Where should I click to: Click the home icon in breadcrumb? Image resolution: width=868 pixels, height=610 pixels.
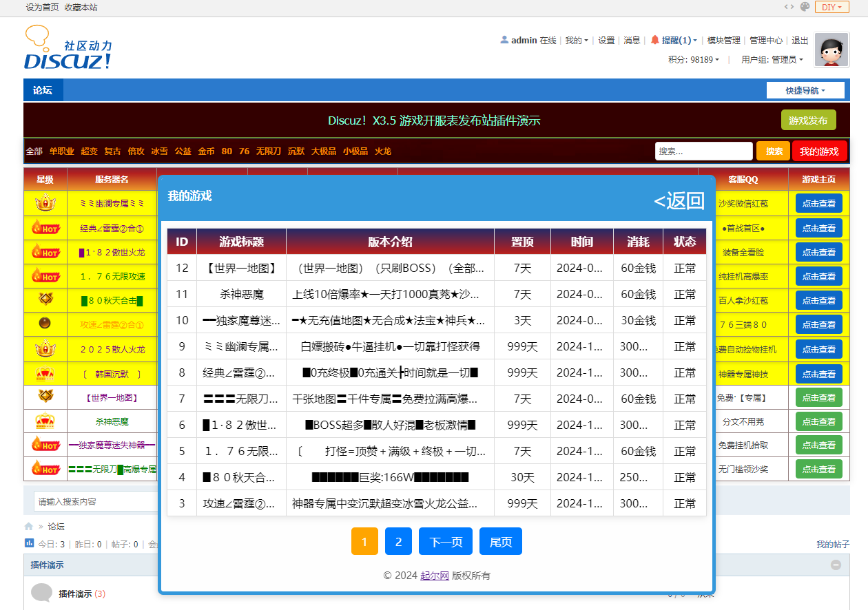(28, 527)
